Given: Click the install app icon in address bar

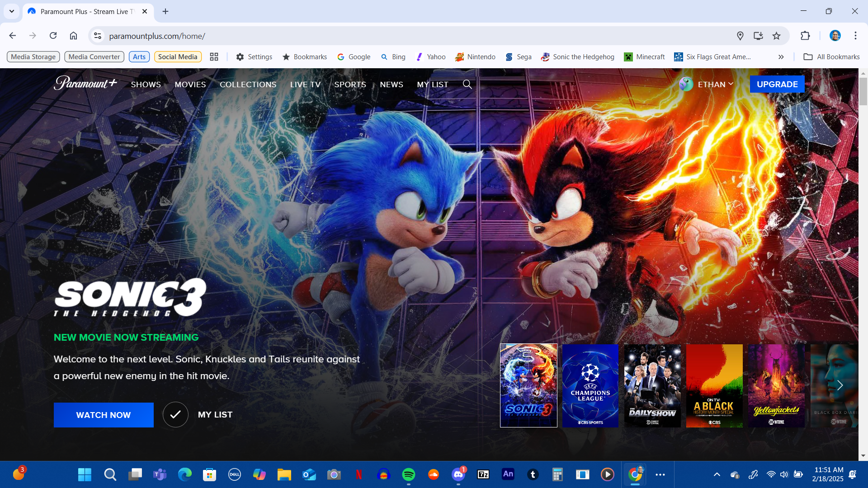Looking at the screenshot, I should click(x=758, y=36).
